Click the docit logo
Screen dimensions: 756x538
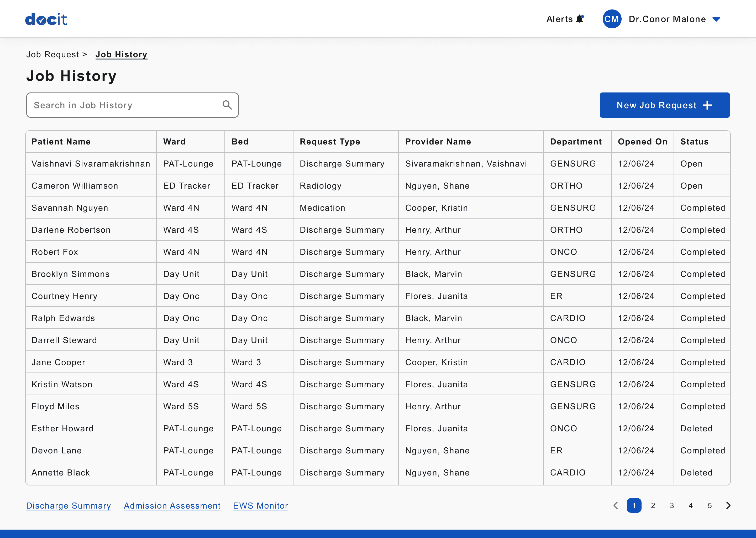point(46,19)
